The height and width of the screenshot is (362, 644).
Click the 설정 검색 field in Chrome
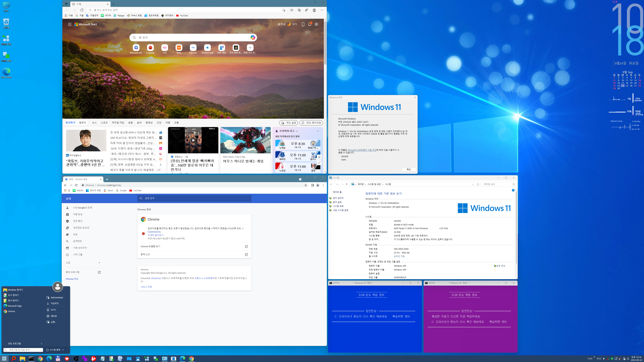coord(194,198)
